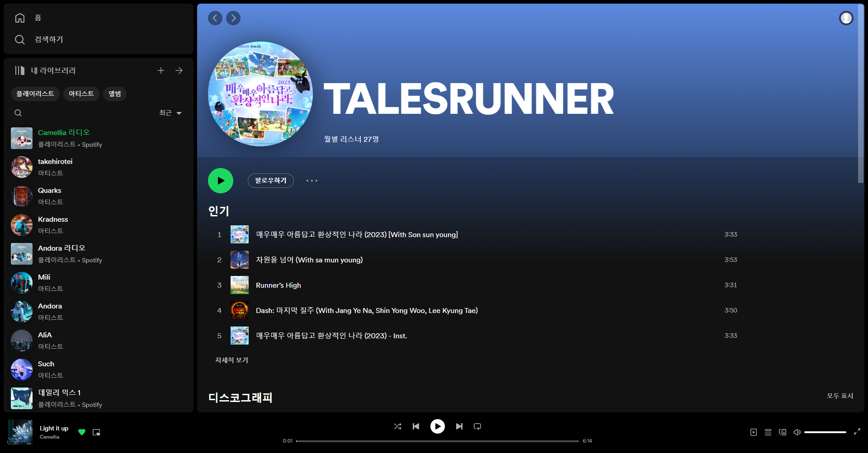Screen dimensions: 868x453
Task: Filter library by 아티스트 chip
Action: point(81,93)
